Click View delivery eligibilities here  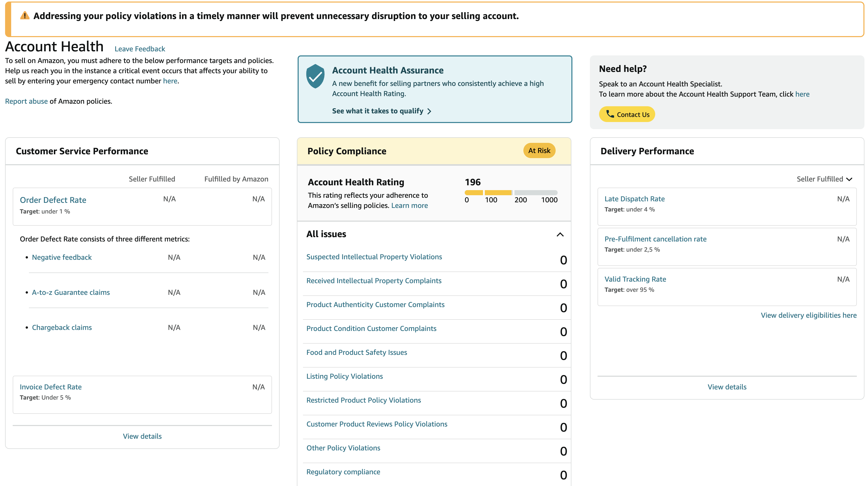(808, 315)
